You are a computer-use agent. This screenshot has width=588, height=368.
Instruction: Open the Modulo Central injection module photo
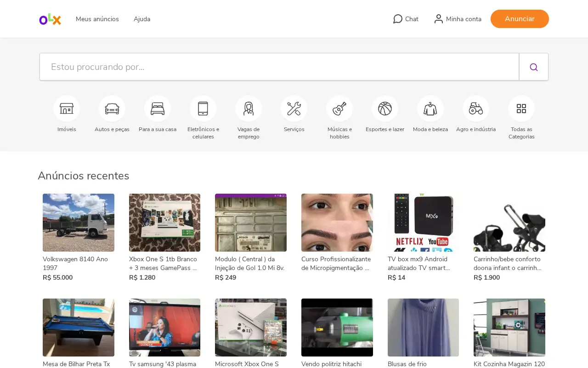(x=251, y=223)
